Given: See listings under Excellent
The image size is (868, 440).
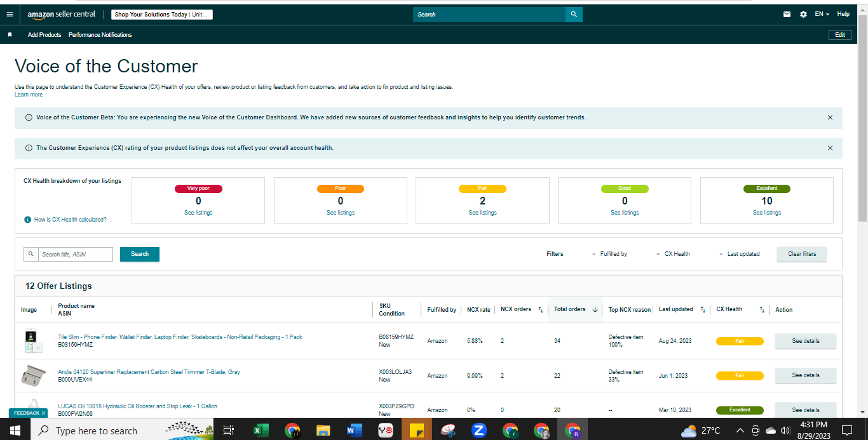Looking at the screenshot, I should (767, 213).
